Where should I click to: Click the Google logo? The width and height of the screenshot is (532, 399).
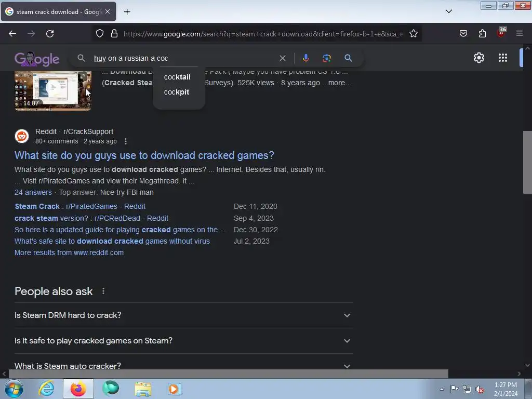coord(37,59)
